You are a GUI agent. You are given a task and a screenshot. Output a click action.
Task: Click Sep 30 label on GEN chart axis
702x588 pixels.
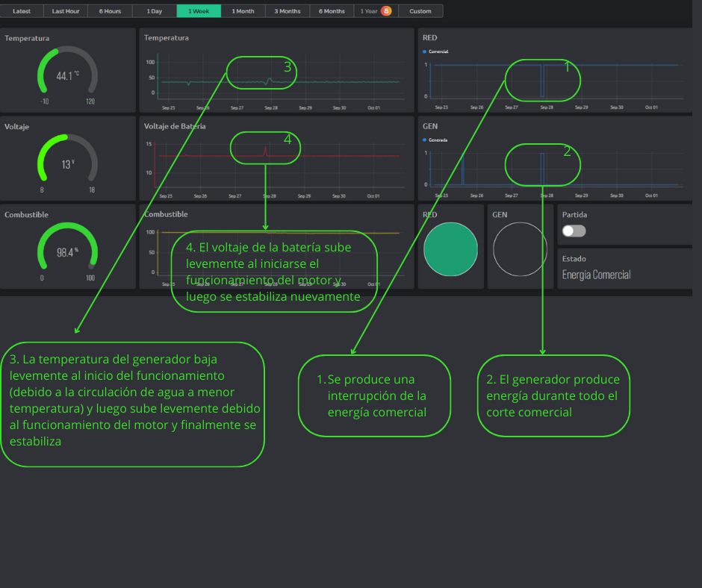tap(616, 196)
